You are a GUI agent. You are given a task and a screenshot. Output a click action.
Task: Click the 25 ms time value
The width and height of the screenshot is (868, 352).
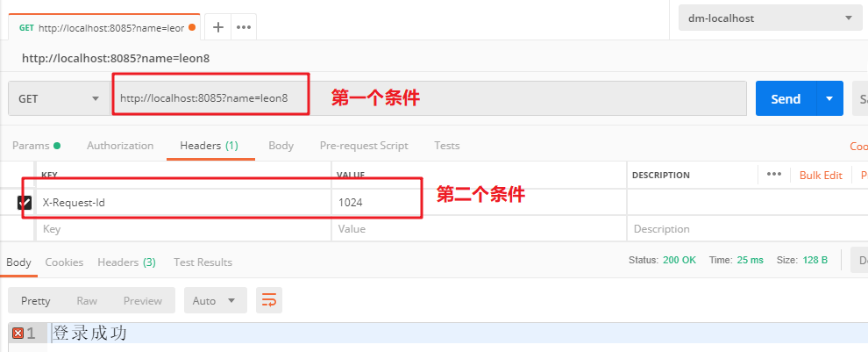751,260
